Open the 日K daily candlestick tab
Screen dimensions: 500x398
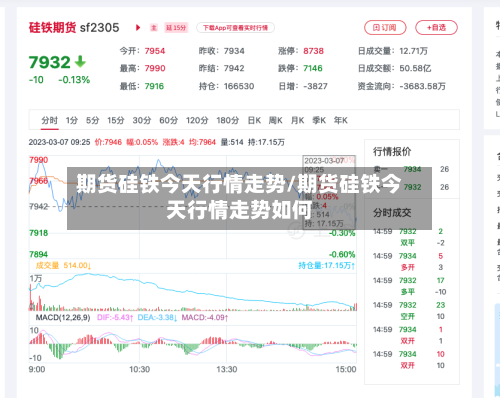[254, 120]
